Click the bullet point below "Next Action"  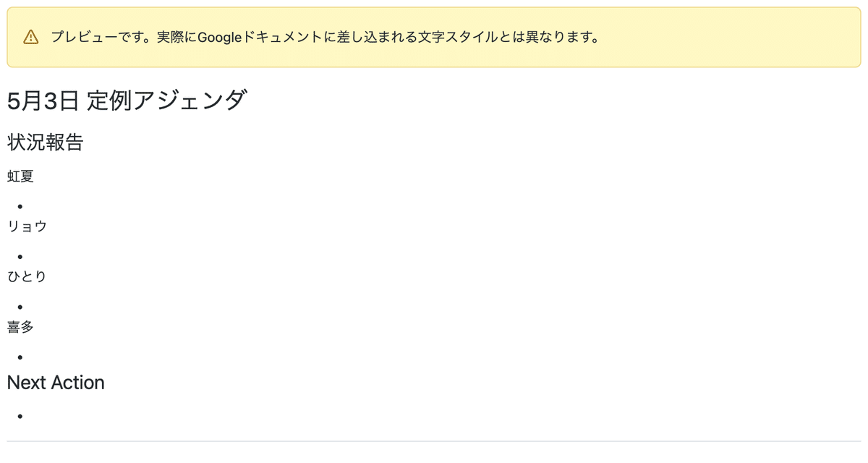[x=20, y=417]
